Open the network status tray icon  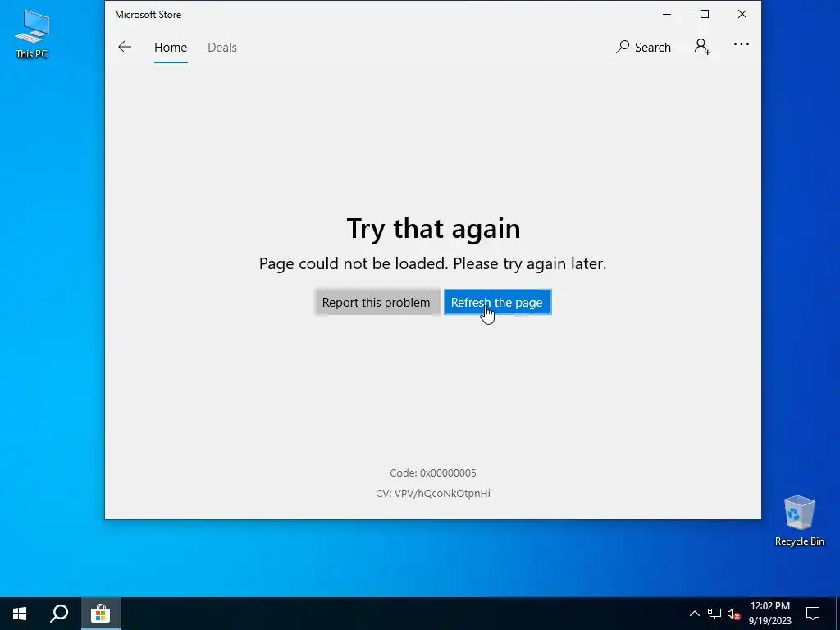point(714,614)
